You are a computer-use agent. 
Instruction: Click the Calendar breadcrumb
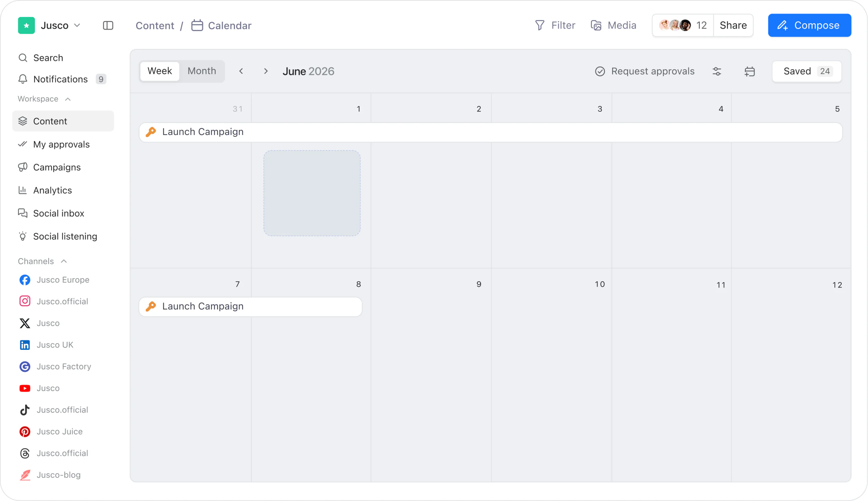tap(221, 25)
